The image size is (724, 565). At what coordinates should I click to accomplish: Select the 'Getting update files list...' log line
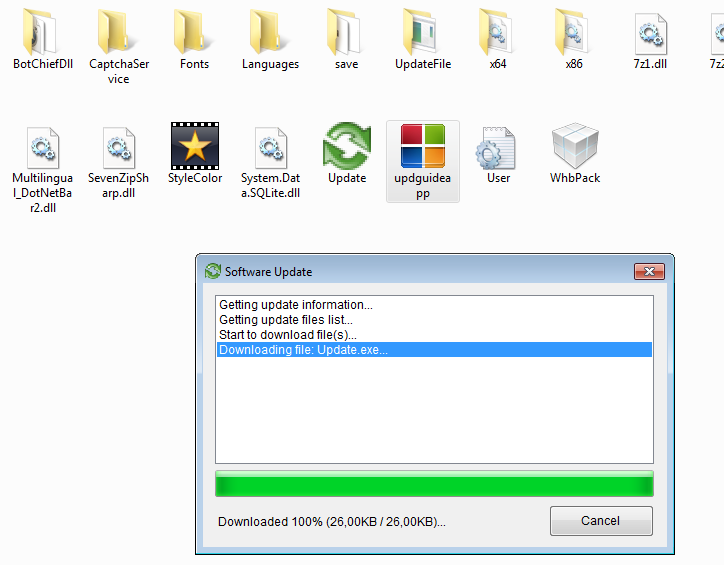(x=285, y=320)
